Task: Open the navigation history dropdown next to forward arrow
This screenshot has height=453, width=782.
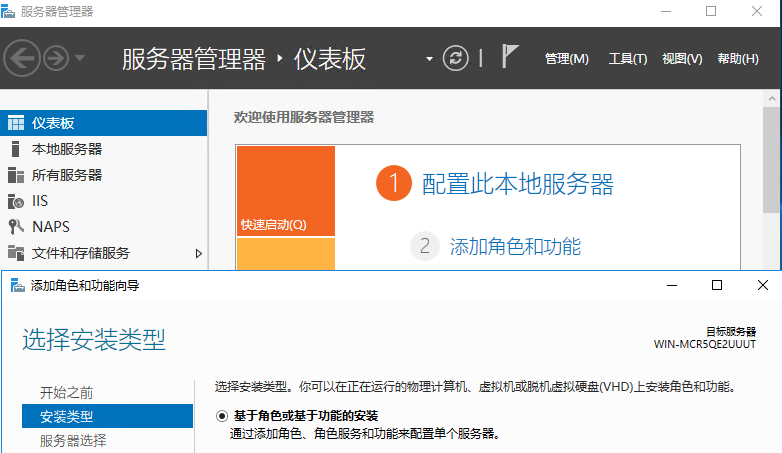Action: click(80, 58)
